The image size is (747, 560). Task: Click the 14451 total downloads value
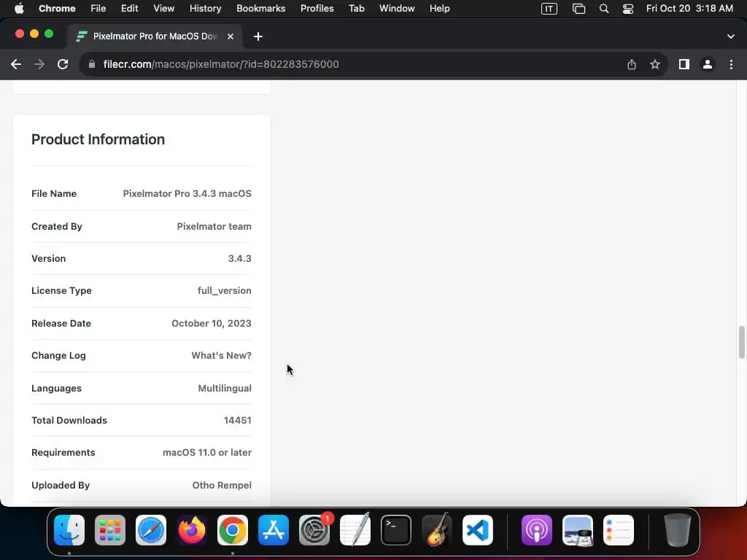[237, 420]
